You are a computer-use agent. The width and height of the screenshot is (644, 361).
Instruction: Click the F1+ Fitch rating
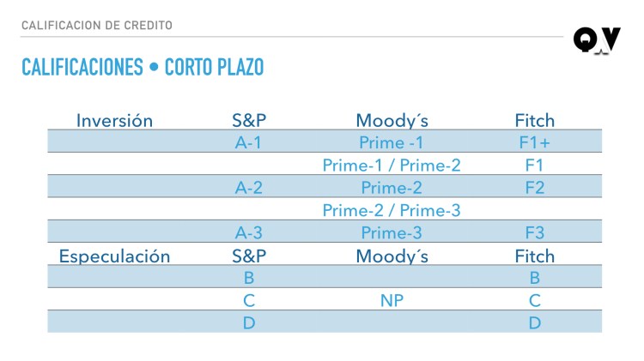[534, 143]
